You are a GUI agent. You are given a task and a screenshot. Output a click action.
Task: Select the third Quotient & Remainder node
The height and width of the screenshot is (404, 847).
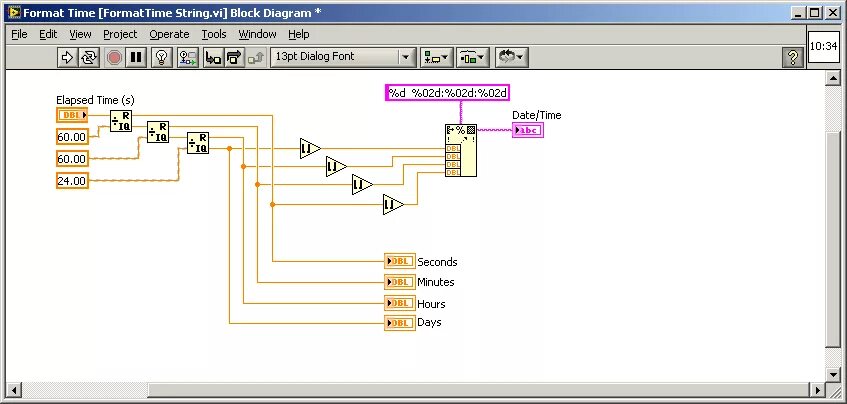198,143
